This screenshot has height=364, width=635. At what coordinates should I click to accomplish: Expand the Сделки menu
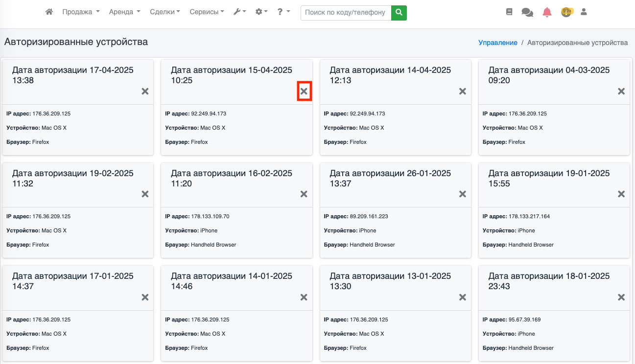tap(165, 12)
